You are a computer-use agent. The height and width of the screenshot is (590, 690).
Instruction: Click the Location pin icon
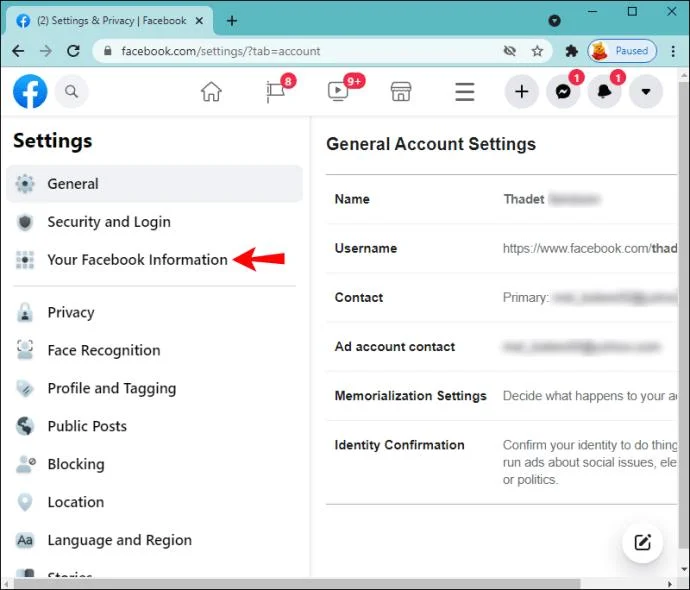pyautogui.click(x=25, y=502)
